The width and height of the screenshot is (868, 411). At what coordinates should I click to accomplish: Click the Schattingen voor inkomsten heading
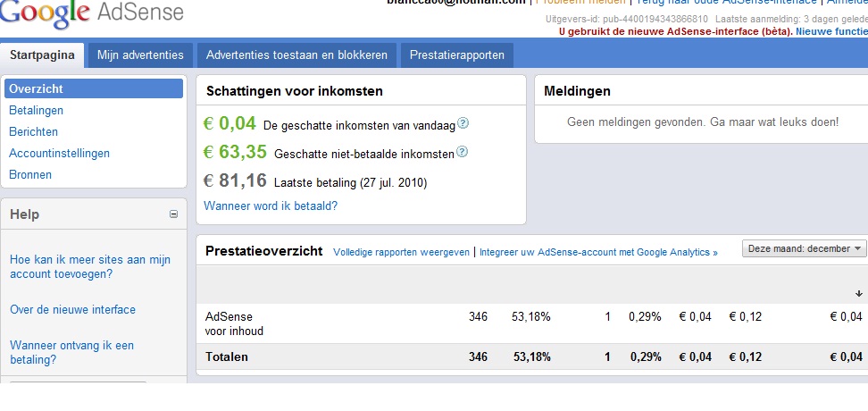pyautogui.click(x=295, y=91)
